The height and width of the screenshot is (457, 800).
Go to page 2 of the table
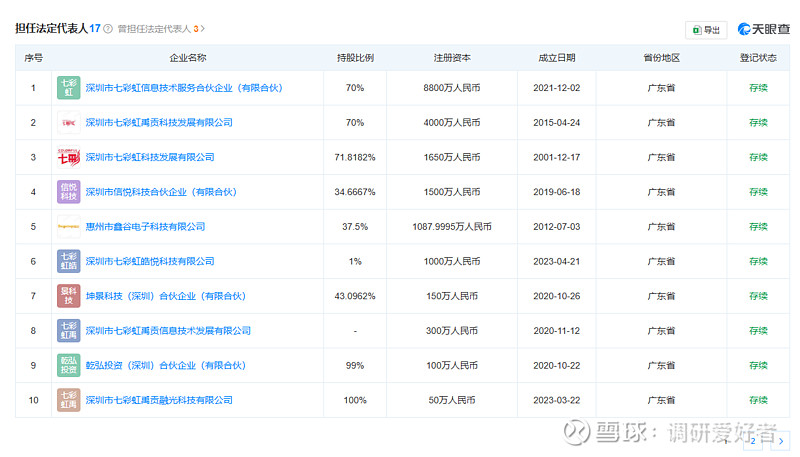[x=753, y=441]
